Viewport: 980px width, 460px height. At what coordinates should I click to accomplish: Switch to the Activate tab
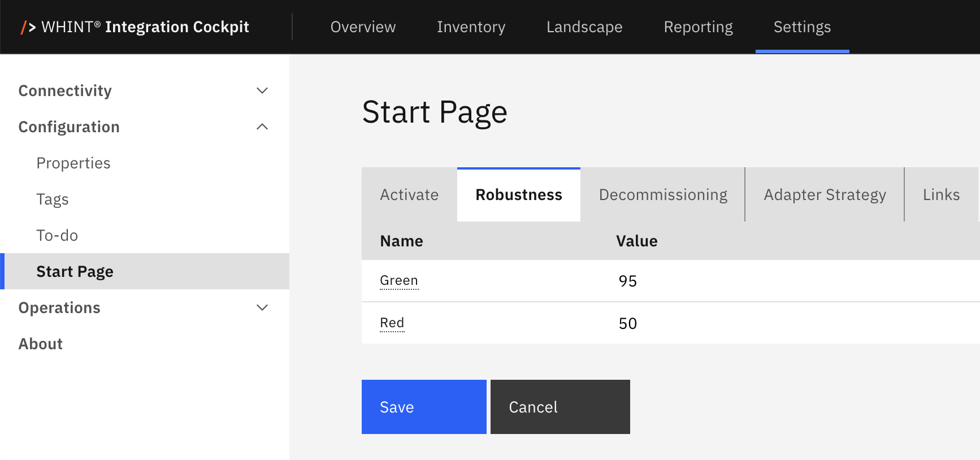(409, 195)
